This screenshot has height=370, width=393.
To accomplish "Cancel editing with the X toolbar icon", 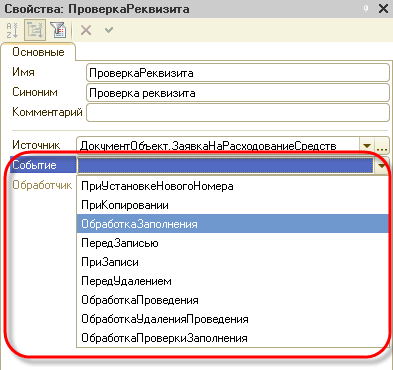I will [86, 30].
